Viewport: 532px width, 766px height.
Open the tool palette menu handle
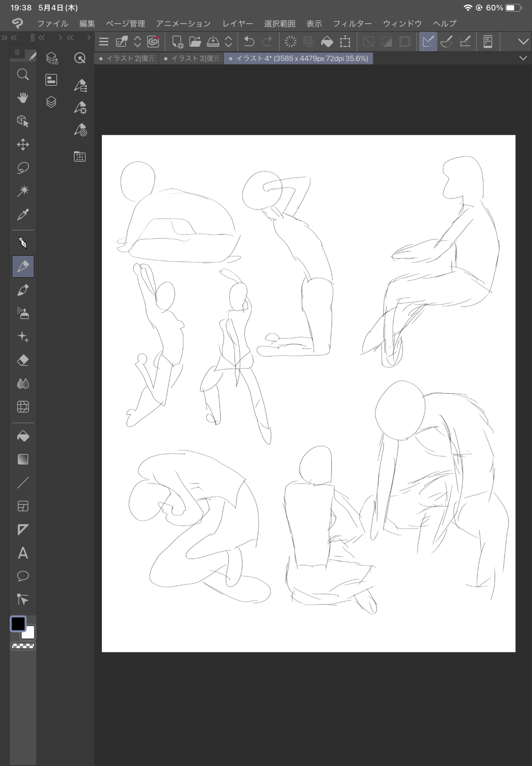point(17,52)
